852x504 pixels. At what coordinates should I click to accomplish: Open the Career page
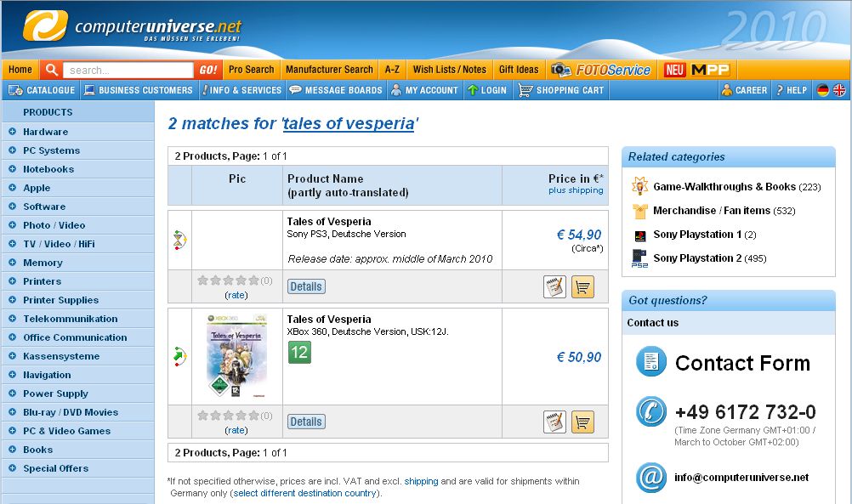tap(744, 90)
